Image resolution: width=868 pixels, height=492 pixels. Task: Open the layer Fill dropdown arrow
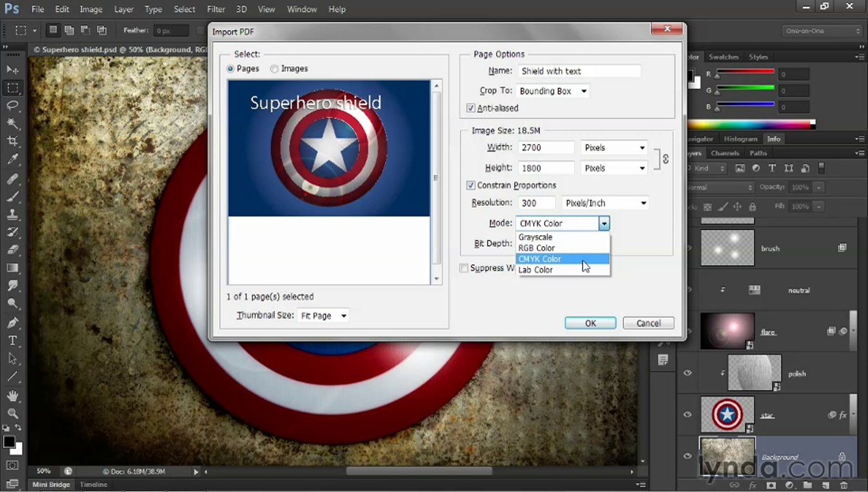pyautogui.click(x=818, y=206)
